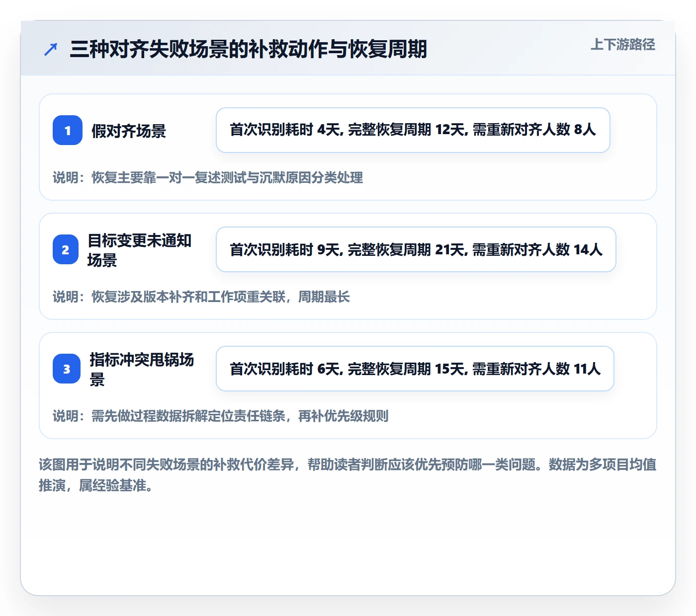Click the number 2 badge for 目标变更未通知场景
The image size is (696, 616).
click(66, 249)
